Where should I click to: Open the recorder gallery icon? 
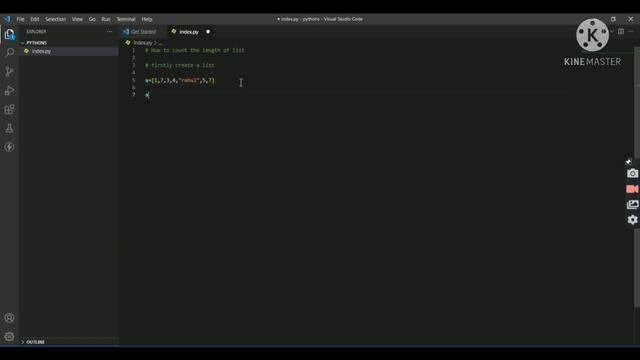point(632,204)
